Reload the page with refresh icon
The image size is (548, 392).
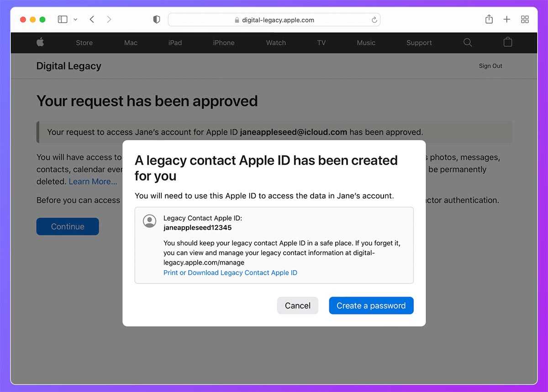374,20
